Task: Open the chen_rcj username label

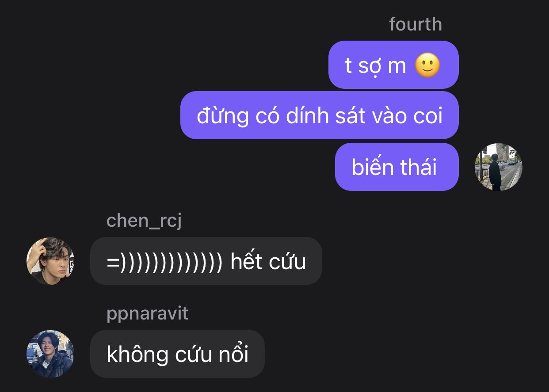Action: click(144, 220)
